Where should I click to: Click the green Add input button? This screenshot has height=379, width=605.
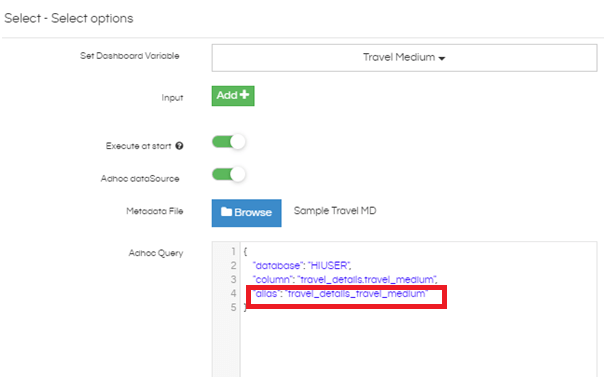pos(233,96)
